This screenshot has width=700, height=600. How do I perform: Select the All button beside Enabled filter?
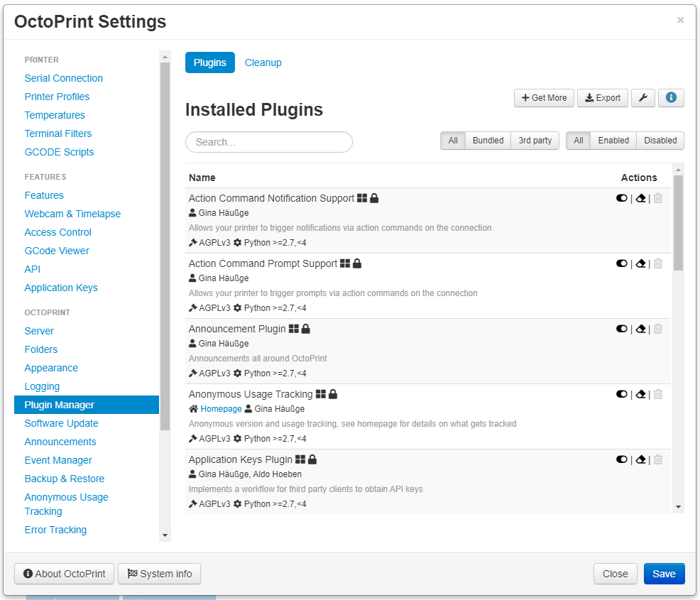[x=579, y=141]
